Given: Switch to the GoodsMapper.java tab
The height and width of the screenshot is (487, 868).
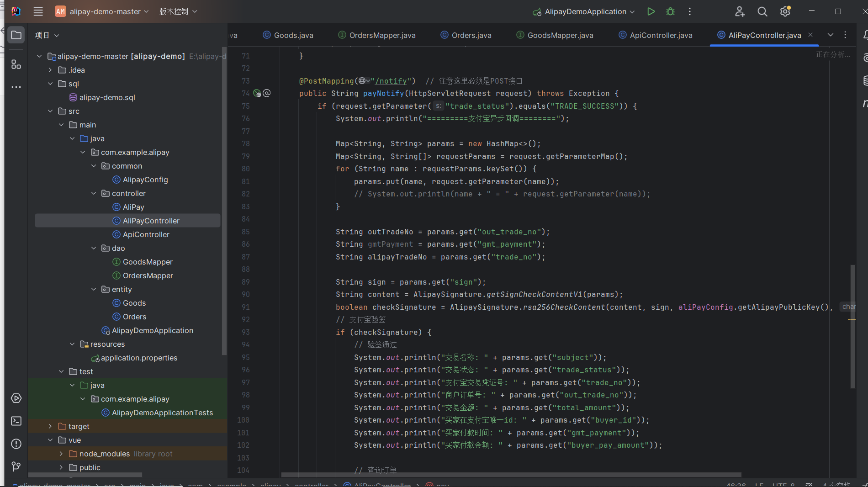Looking at the screenshot, I should coord(555,35).
